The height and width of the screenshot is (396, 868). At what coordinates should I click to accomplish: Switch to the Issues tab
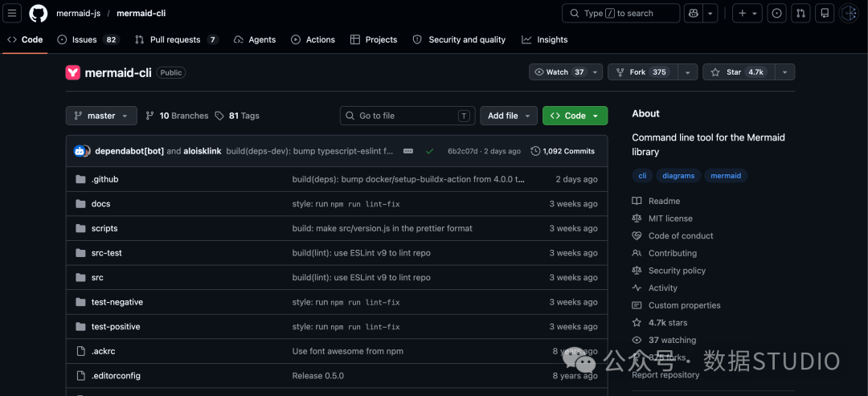[x=88, y=40]
